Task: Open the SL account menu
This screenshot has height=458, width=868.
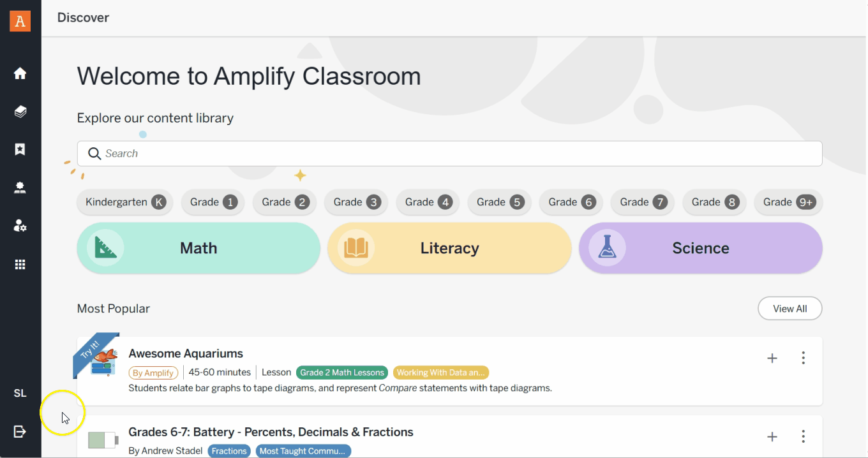Action: 20,394
